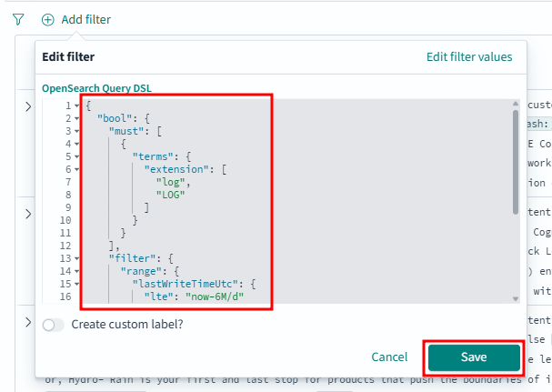Enable the Create custom label switch
Screen dimensions: 552x392
[54, 324]
